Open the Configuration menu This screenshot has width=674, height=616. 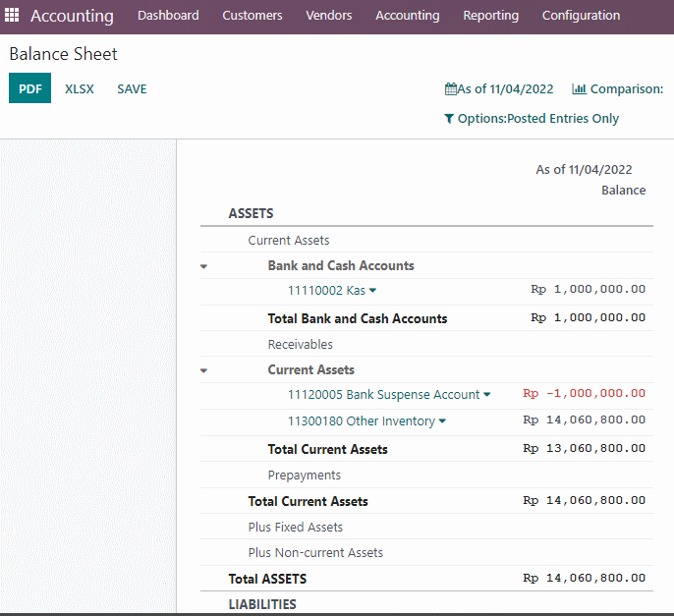581,16
